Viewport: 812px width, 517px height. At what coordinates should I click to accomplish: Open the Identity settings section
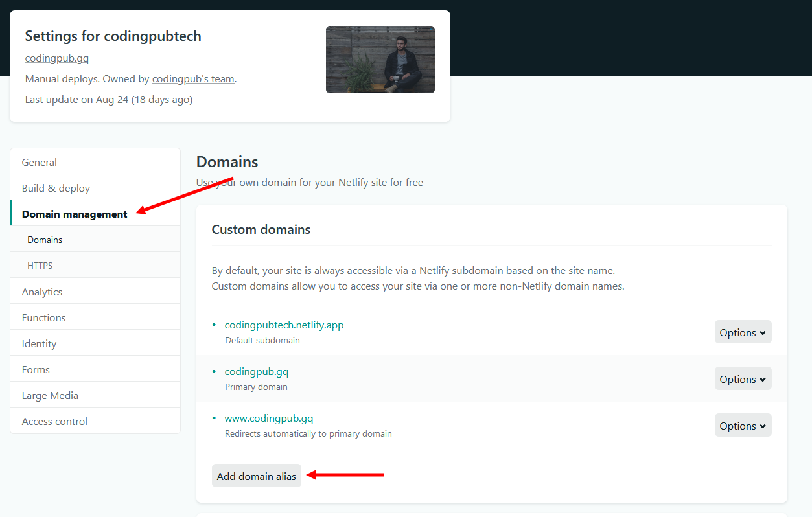point(95,343)
